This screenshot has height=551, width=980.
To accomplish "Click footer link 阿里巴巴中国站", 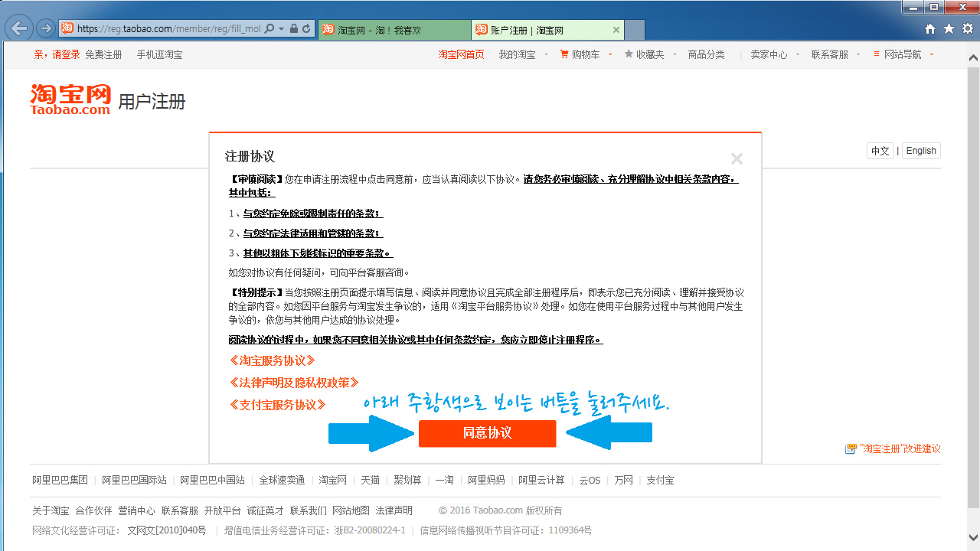I will [212, 480].
